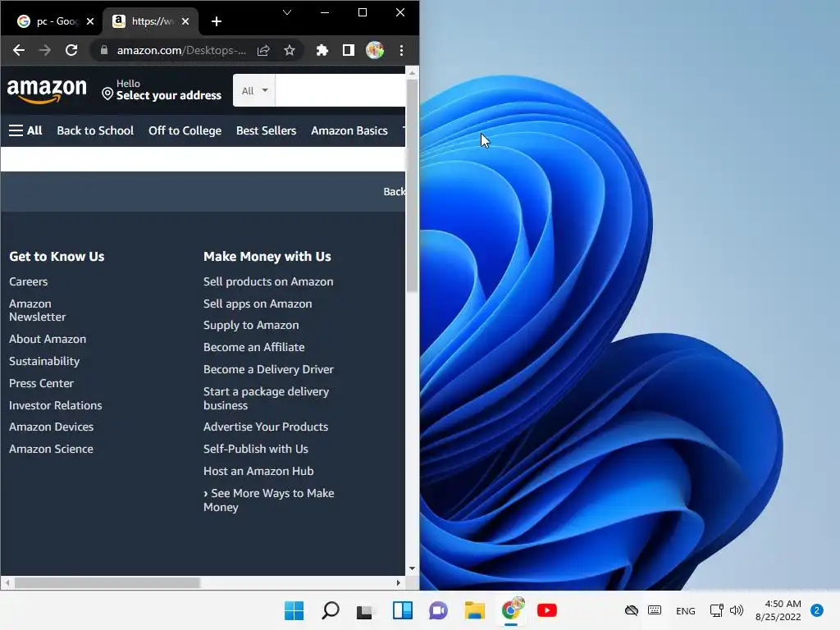This screenshot has height=630, width=840.
Task: Click the vertical scrollbar down arrow
Action: (x=412, y=568)
